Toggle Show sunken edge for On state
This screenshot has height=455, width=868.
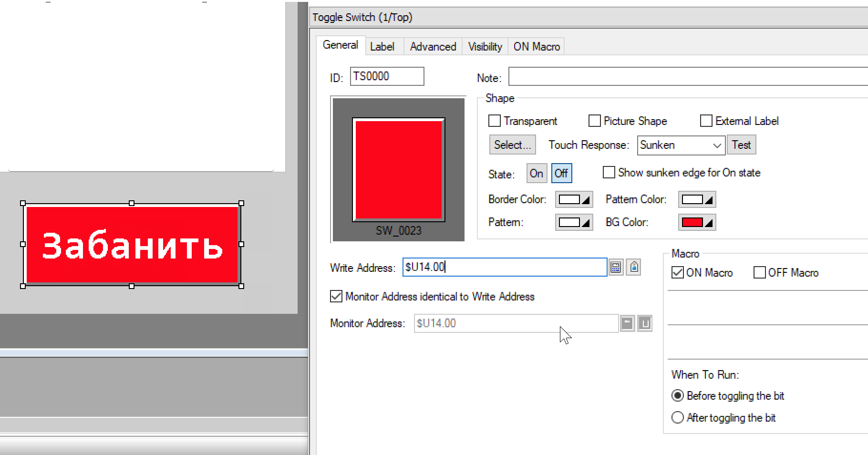tap(609, 173)
